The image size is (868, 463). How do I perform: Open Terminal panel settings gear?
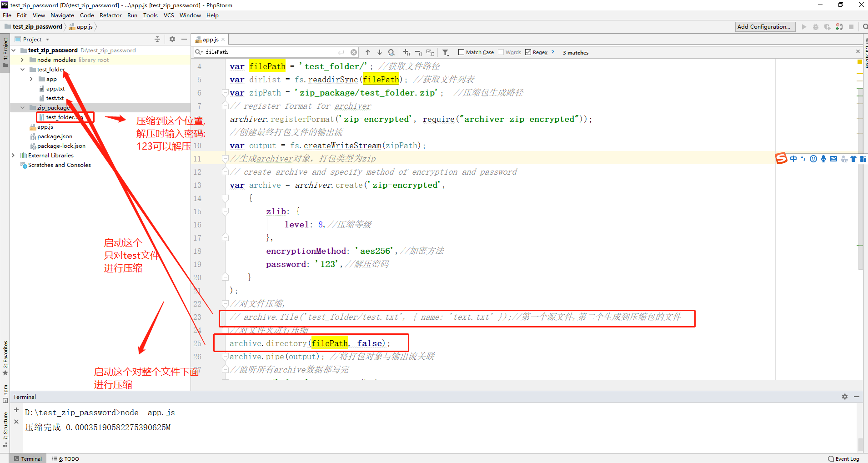845,397
